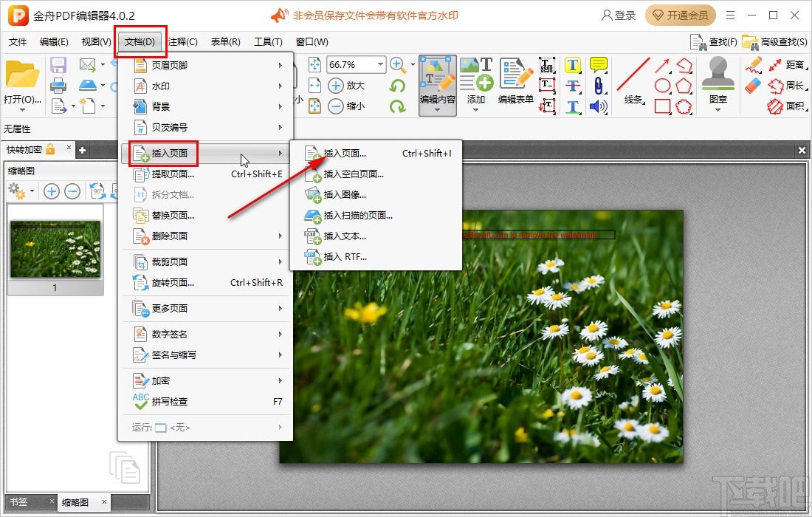Image resolution: width=812 pixels, height=517 pixels.
Task: Select page 1 thumbnail
Action: pyautogui.click(x=55, y=250)
